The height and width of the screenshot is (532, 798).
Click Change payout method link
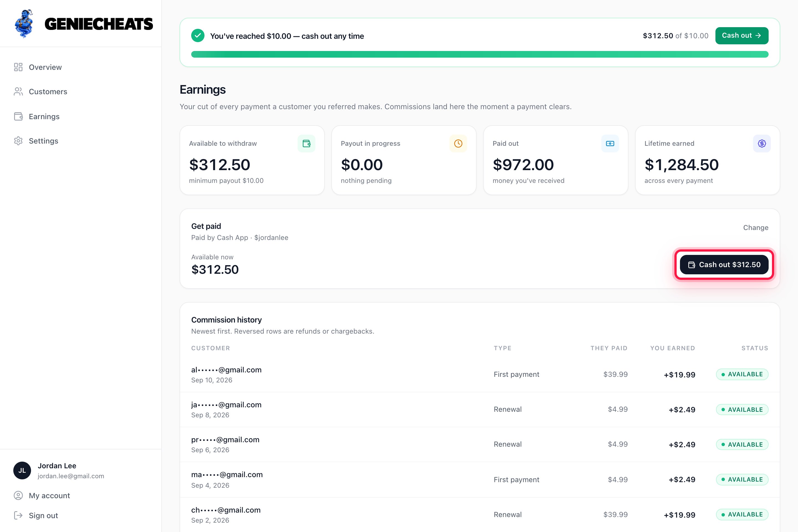756,228
